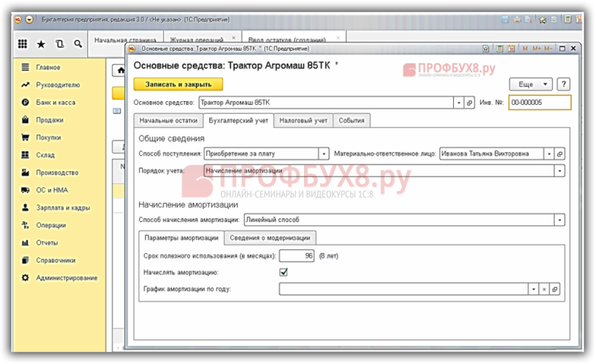Viewport: 596px width, 364px height.
Task: Click the Срок полезного использования field
Action: 297,256
